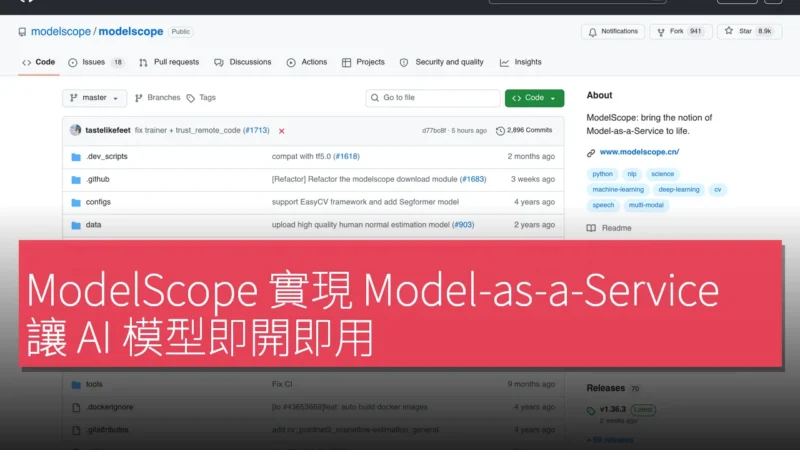Screen dimensions: 800x450
Task: Open the .dockerignore file
Action: (x=109, y=407)
